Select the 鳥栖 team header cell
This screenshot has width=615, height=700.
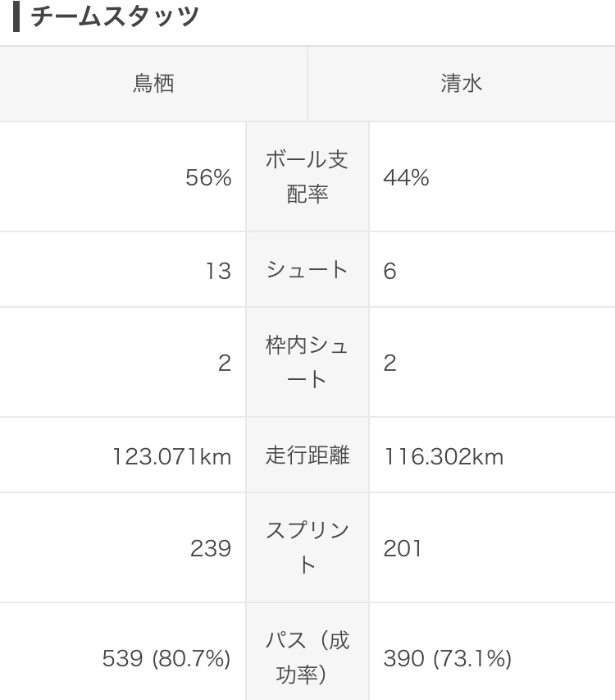[x=153, y=84]
